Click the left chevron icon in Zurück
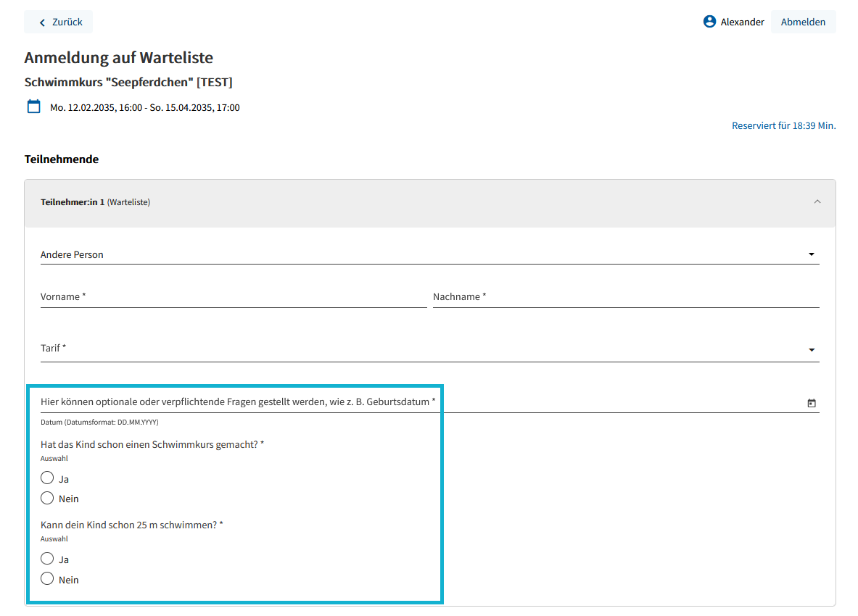This screenshot has height=616, width=858. click(42, 22)
